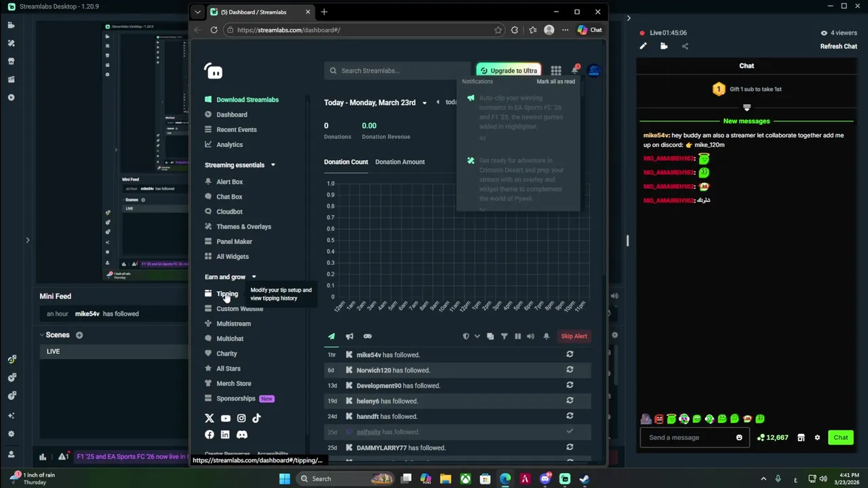The image size is (868, 488).
Task: Open Discord social link in sidebar
Action: (x=242, y=434)
